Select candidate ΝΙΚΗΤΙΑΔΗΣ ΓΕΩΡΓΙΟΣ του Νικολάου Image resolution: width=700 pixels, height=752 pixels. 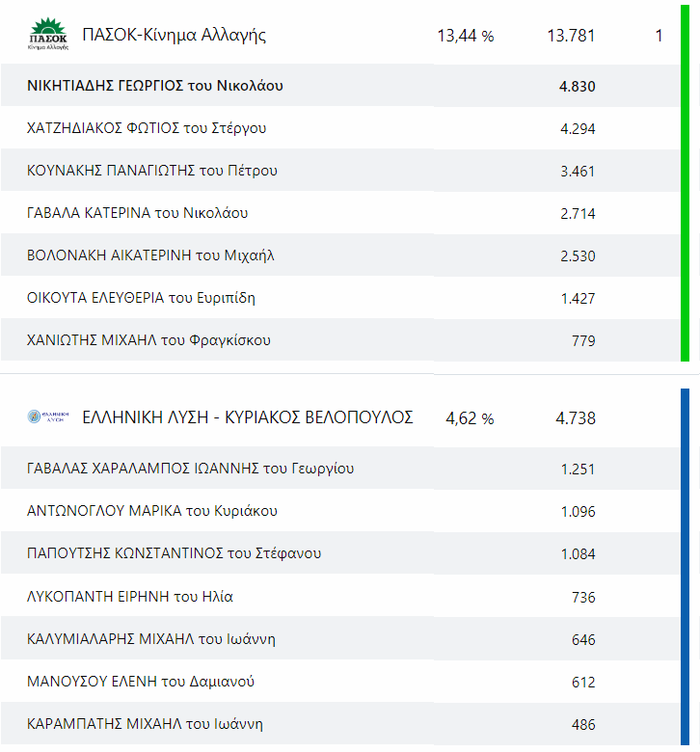(155, 86)
